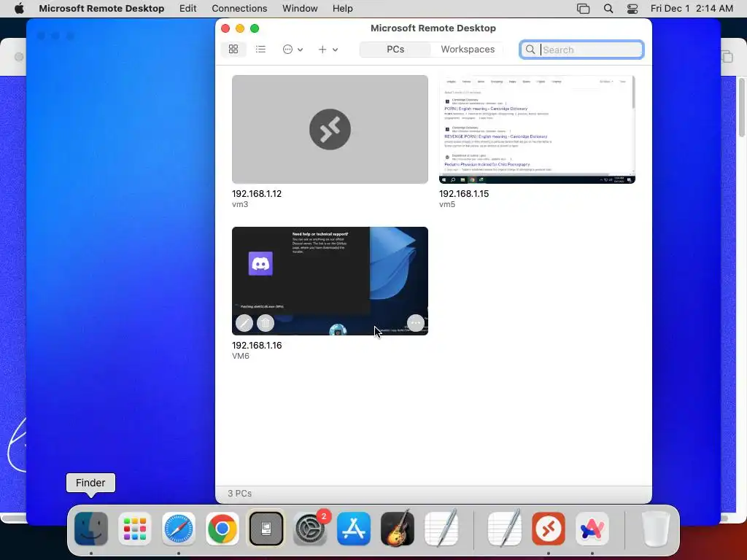This screenshot has height=560, width=747.
Task: Minimize the Remote Desktop window with yellow button
Action: pos(240,28)
